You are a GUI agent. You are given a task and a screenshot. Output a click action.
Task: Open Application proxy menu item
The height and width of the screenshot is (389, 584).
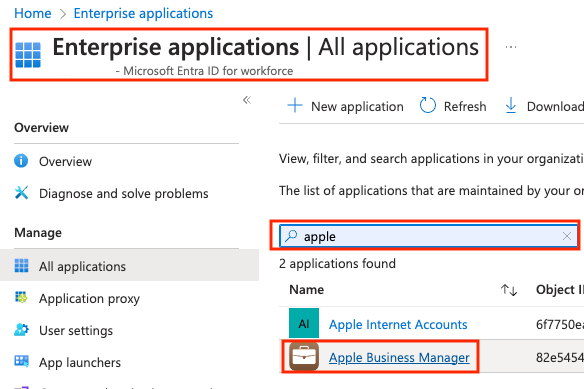tap(89, 299)
